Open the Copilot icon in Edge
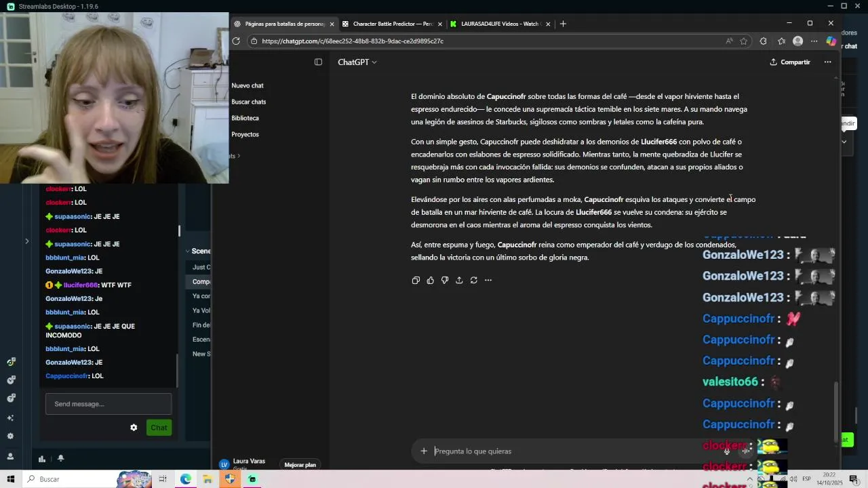 point(831,41)
